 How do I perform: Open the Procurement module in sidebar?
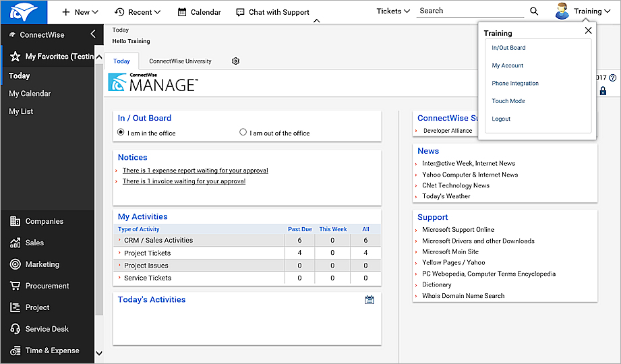pos(47,286)
